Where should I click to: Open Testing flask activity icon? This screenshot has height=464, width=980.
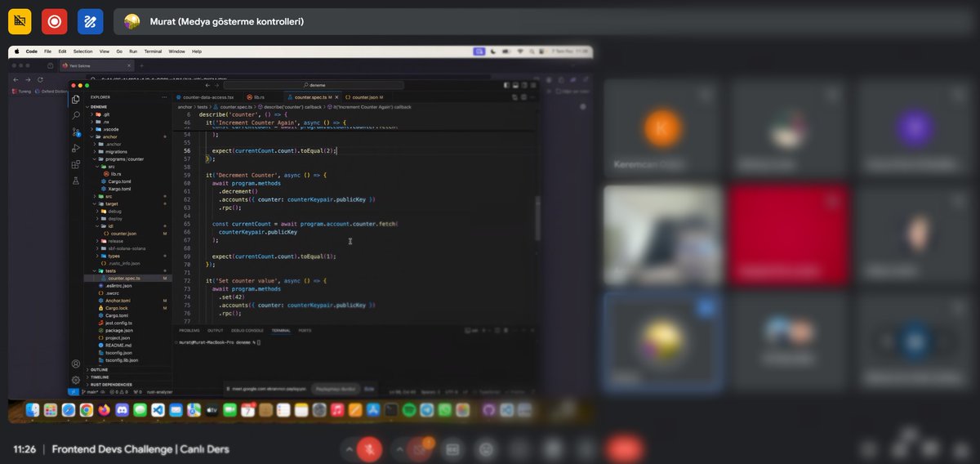(x=76, y=181)
